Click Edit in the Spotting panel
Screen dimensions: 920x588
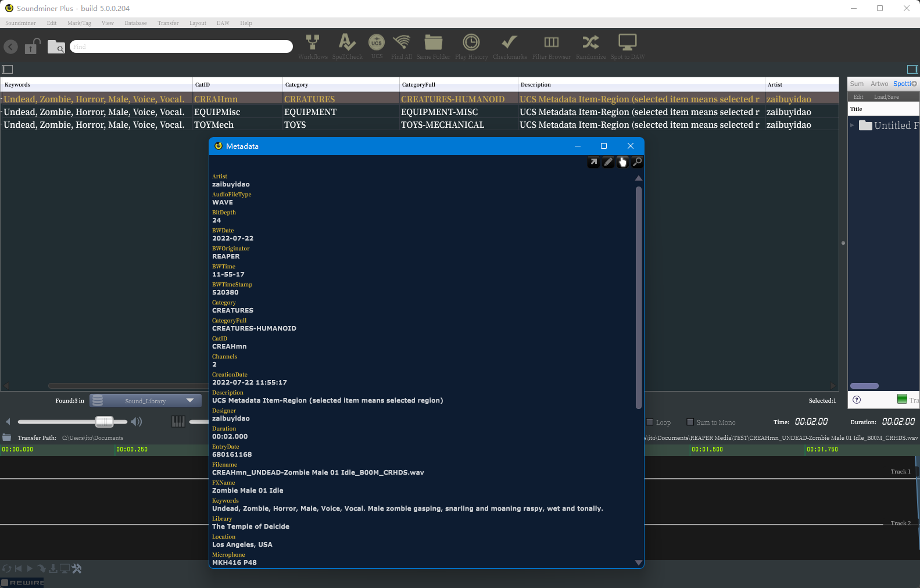pos(858,97)
